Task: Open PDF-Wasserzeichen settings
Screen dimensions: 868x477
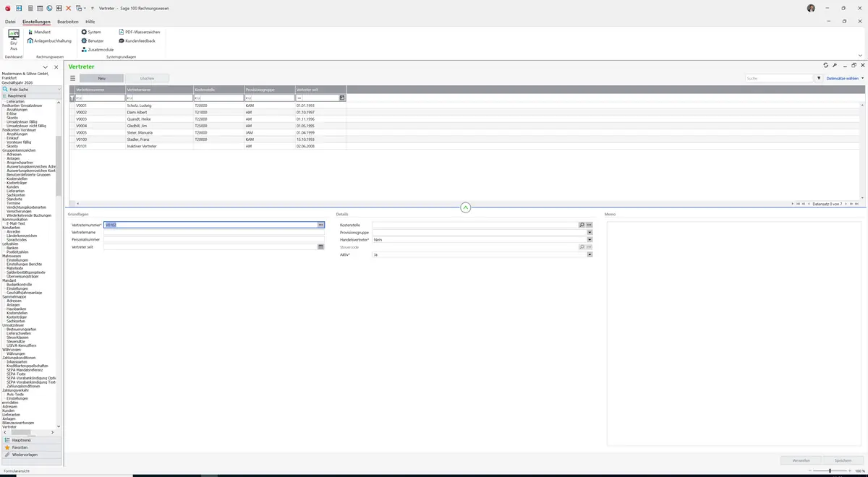Action: point(139,33)
